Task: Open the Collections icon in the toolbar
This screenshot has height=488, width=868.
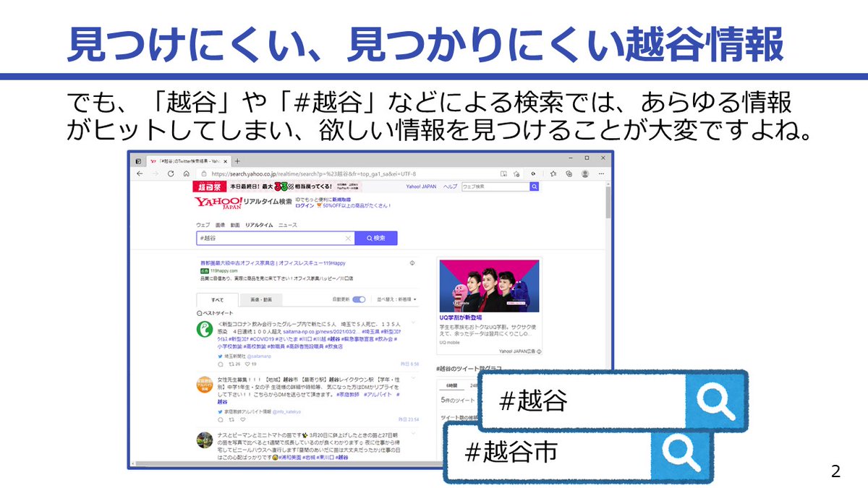Action: click(569, 174)
